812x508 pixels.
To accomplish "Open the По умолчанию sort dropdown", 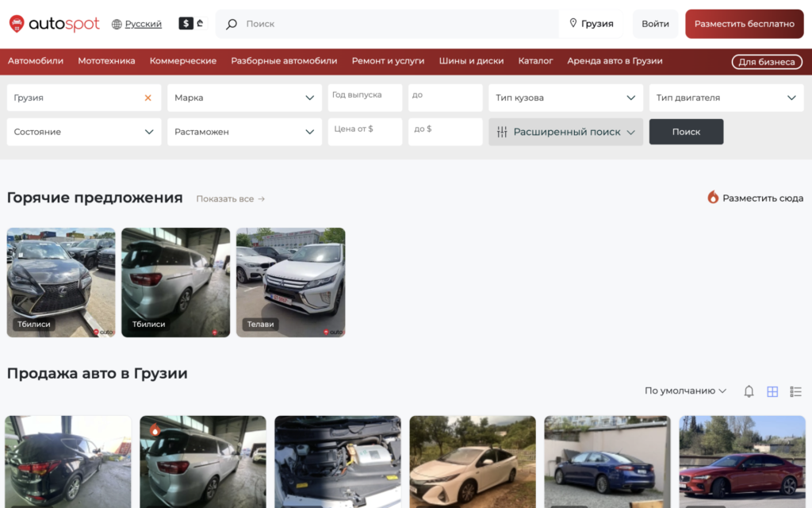I will [x=685, y=391].
